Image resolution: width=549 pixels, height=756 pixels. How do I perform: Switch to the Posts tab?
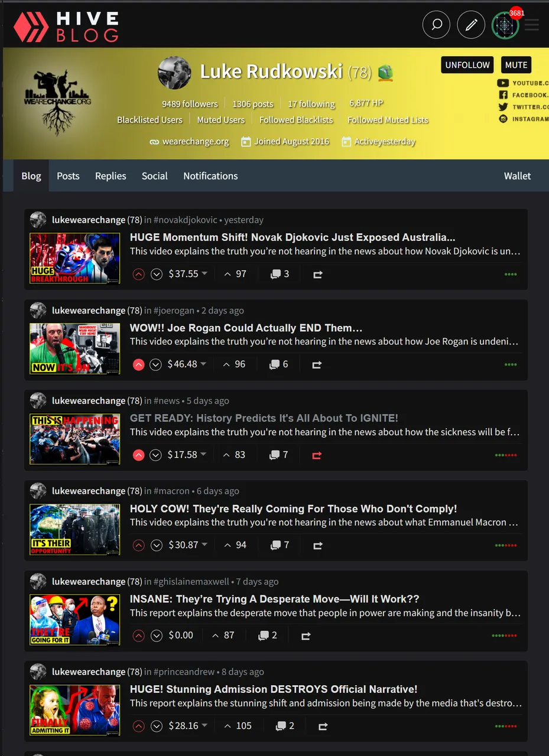[x=68, y=176]
